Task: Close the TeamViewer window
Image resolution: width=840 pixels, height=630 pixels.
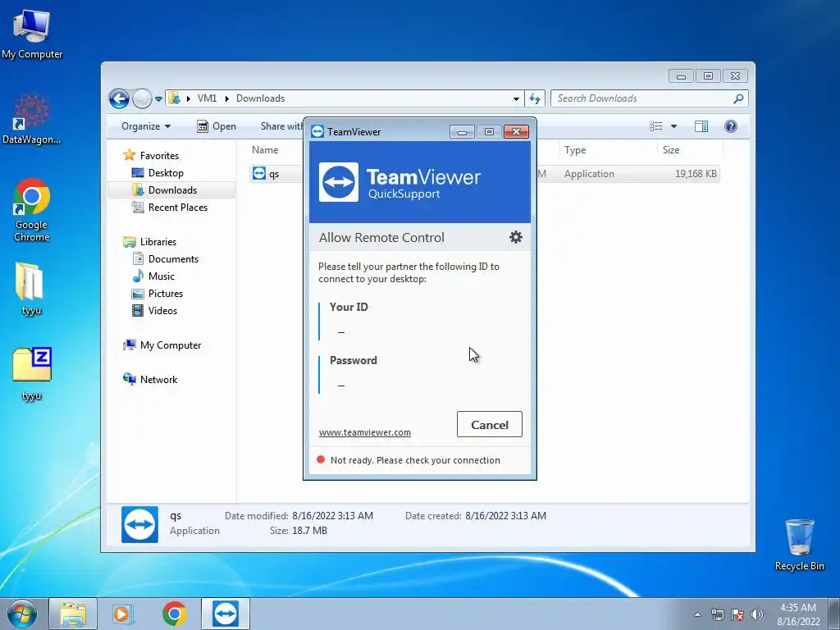Action: (x=516, y=132)
